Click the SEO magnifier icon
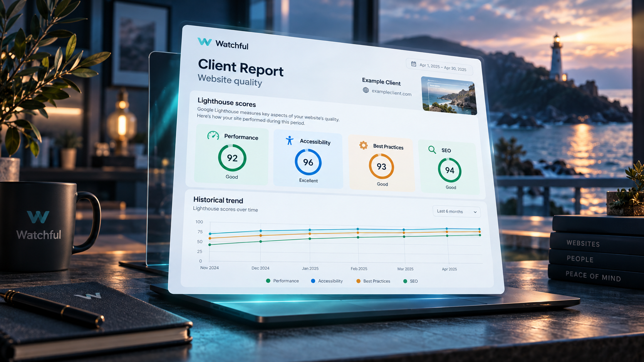Screen dimensions: 644x362 tap(432, 150)
